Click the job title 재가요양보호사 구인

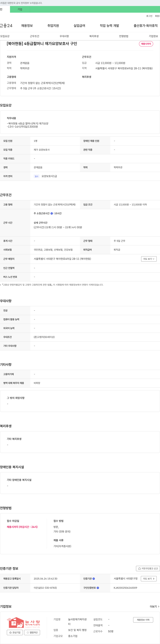42,43
